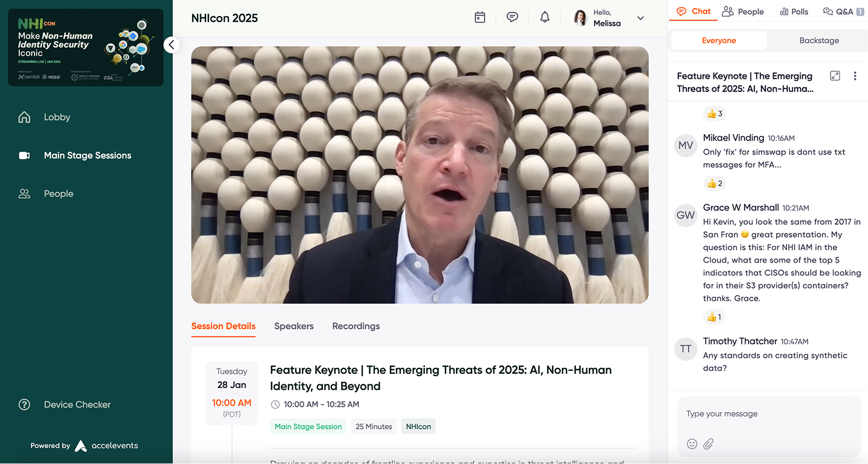This screenshot has height=464, width=868.
Task: Click the emoji picker in message box
Action: [x=692, y=444]
